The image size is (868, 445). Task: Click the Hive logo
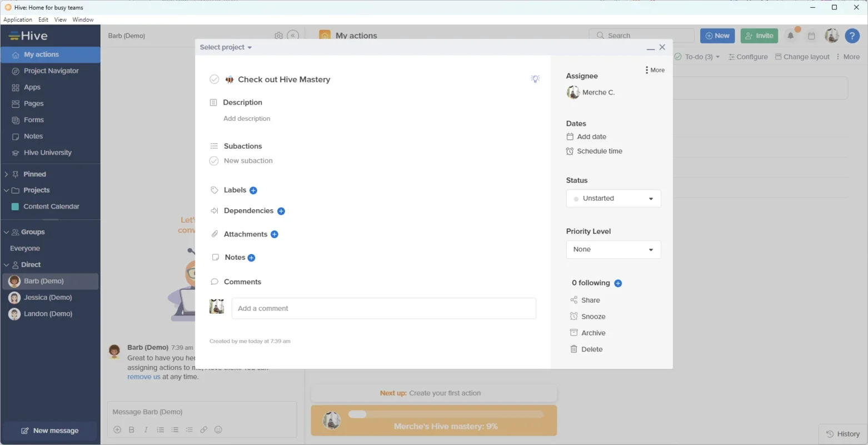click(28, 36)
